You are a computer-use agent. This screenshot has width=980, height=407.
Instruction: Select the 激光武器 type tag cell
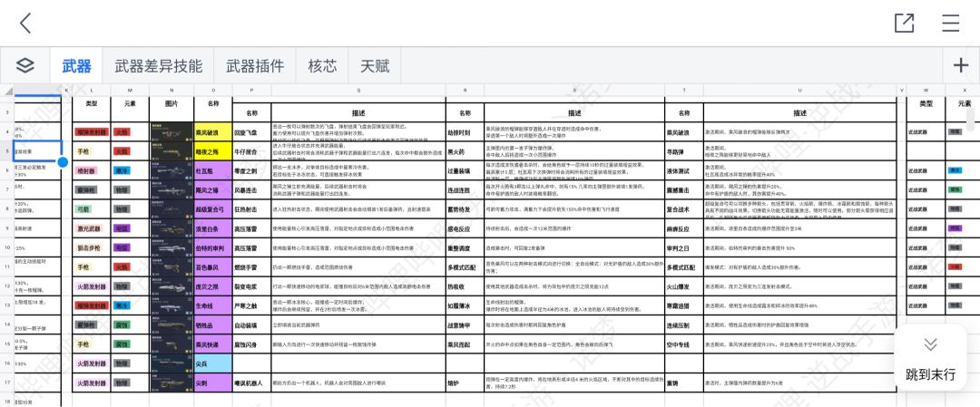coord(92,228)
